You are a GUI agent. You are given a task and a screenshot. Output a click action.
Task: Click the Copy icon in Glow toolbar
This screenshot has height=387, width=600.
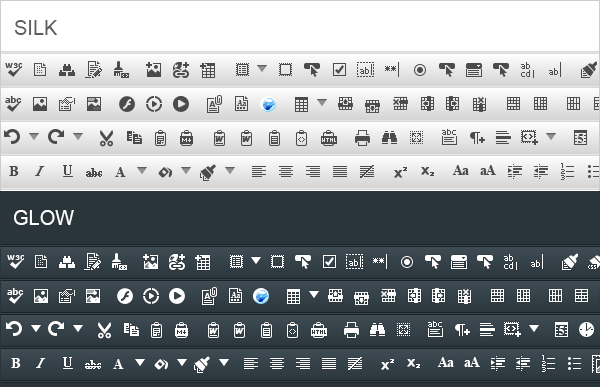click(x=131, y=330)
